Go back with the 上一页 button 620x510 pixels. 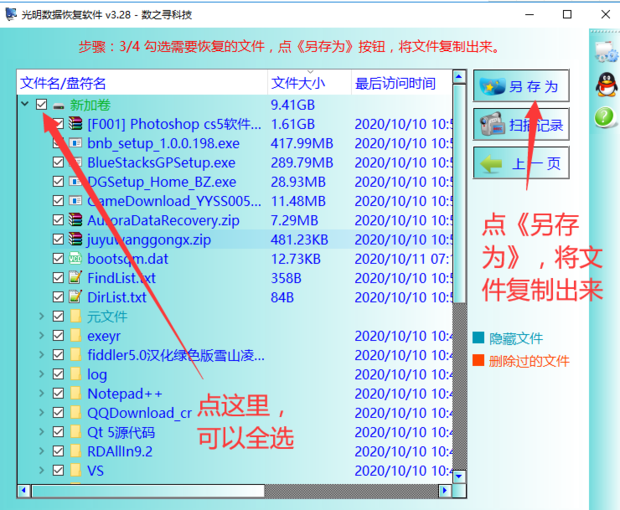coord(521,163)
